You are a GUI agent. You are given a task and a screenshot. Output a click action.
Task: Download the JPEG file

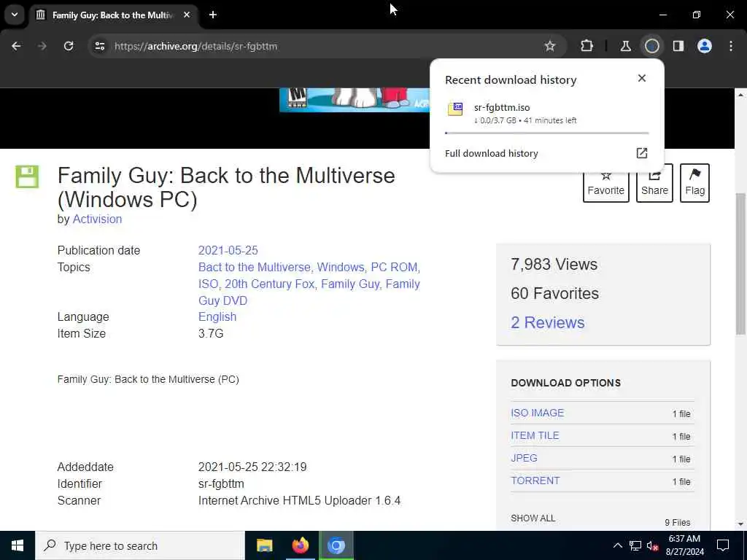(524, 458)
